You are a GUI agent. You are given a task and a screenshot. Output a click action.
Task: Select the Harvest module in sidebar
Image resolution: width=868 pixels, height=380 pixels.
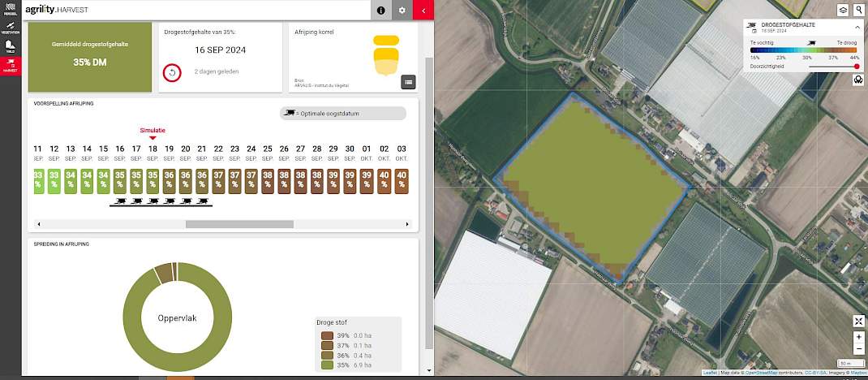(11, 66)
